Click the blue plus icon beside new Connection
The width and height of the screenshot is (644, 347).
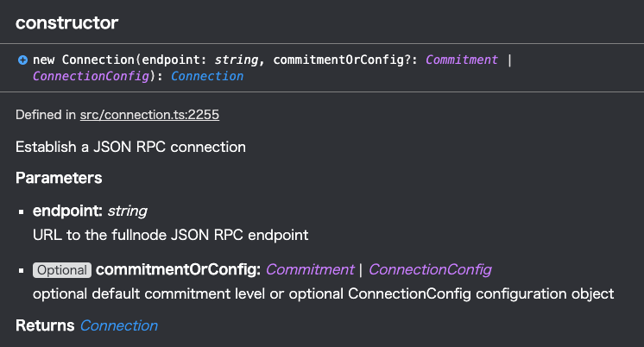pyautogui.click(x=22, y=60)
